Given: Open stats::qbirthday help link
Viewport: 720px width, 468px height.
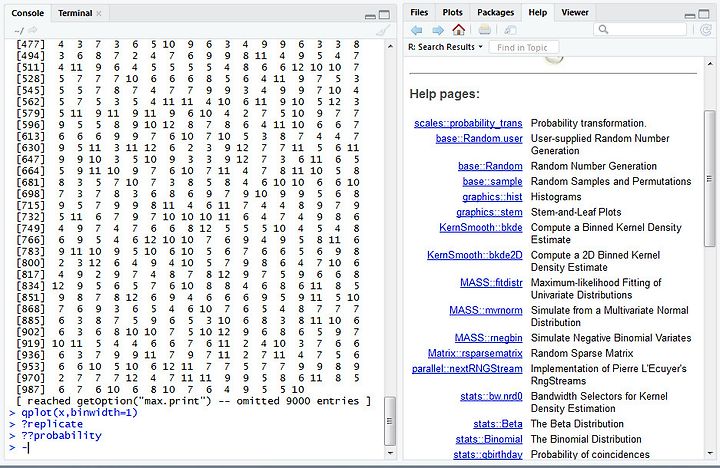Looking at the screenshot, I should 488,454.
